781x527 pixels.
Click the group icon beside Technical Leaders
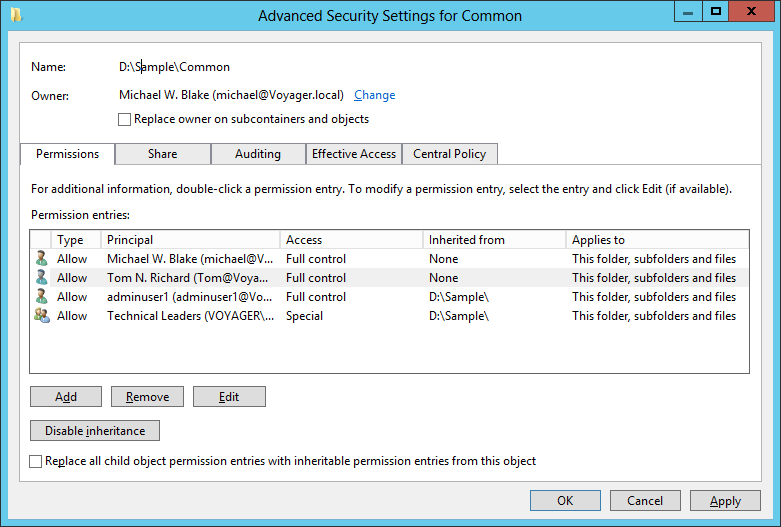tap(41, 316)
